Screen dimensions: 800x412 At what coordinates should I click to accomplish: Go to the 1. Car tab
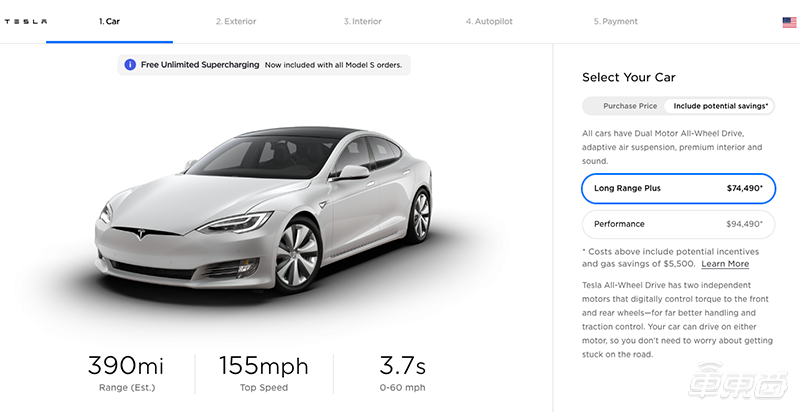tap(109, 21)
